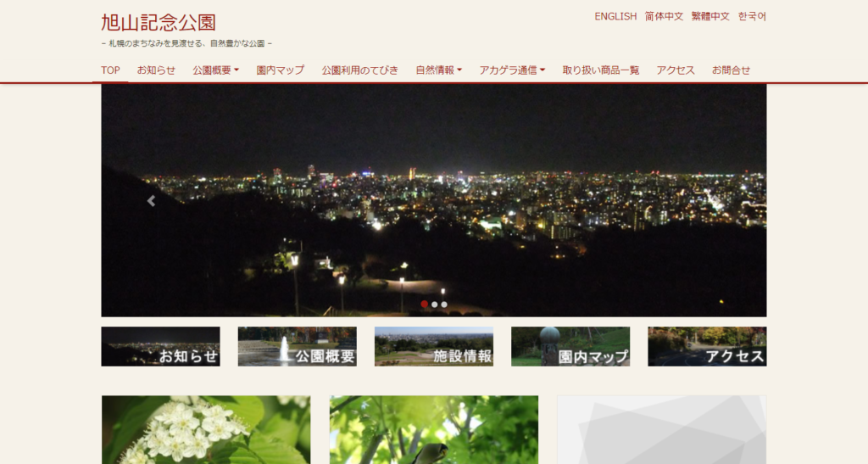The height and width of the screenshot is (464, 868).
Task: Open the bird in green leaves card
Action: [434, 430]
